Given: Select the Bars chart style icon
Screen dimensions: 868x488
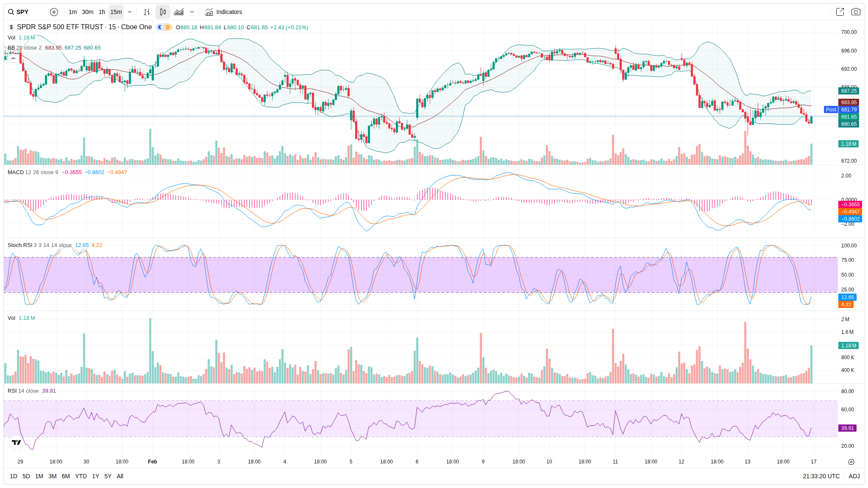Looking at the screenshot, I should (x=147, y=12).
